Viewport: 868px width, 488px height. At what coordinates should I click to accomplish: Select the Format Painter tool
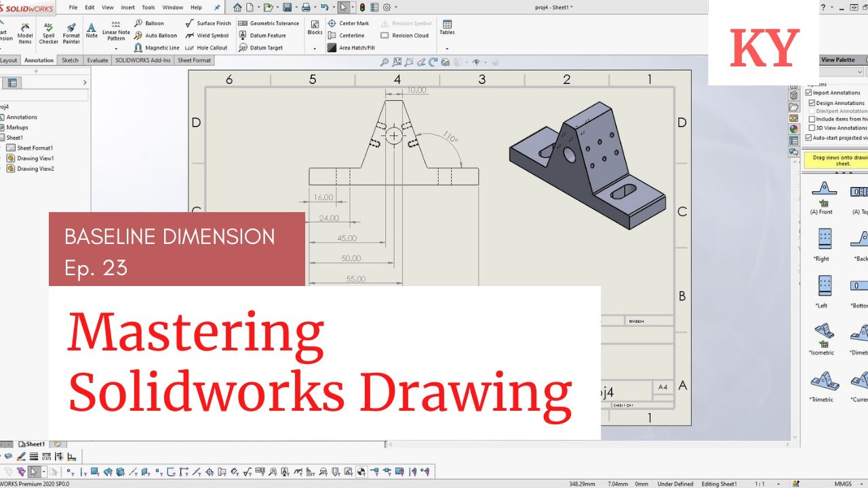(71, 33)
